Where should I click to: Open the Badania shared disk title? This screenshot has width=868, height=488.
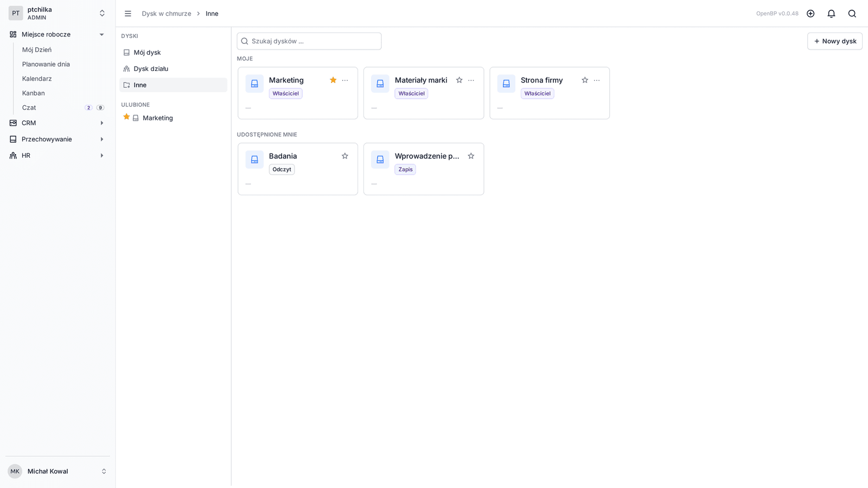tap(283, 156)
